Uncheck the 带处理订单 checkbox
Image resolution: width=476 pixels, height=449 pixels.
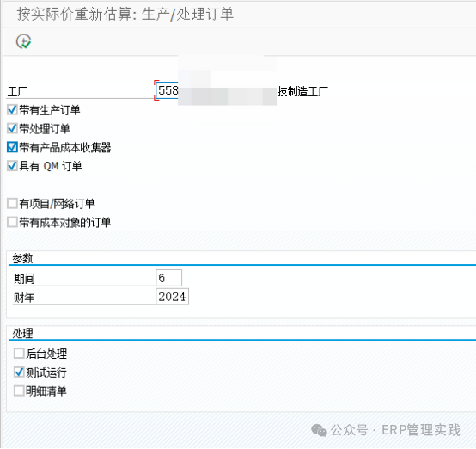12,128
